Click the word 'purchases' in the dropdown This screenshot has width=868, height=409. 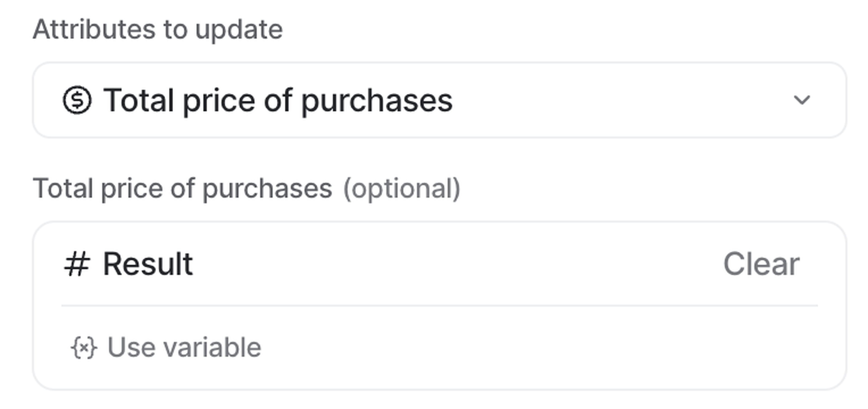click(x=377, y=101)
